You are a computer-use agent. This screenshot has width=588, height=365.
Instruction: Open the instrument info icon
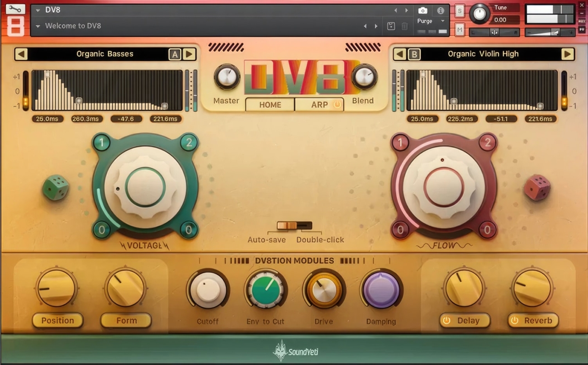tap(440, 10)
